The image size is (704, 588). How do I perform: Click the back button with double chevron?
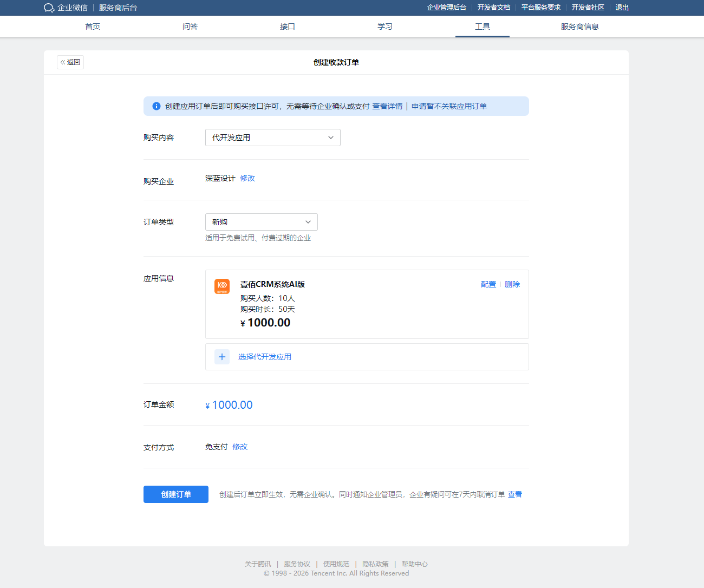(70, 62)
